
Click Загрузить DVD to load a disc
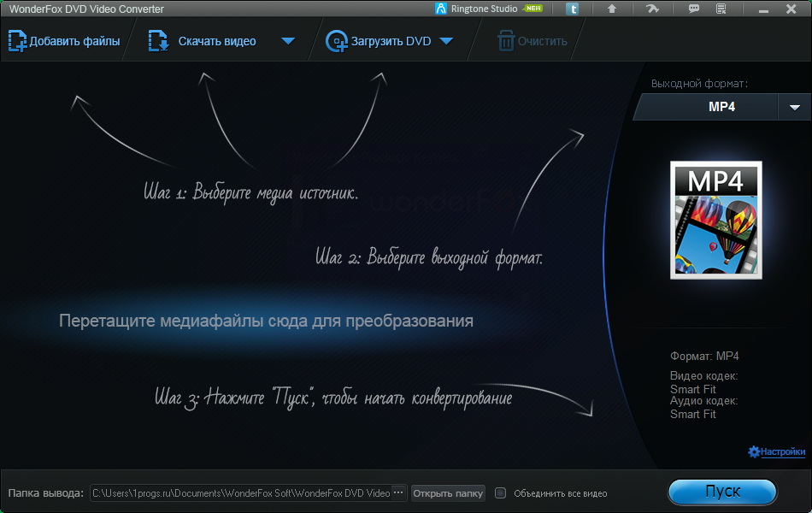tap(379, 41)
